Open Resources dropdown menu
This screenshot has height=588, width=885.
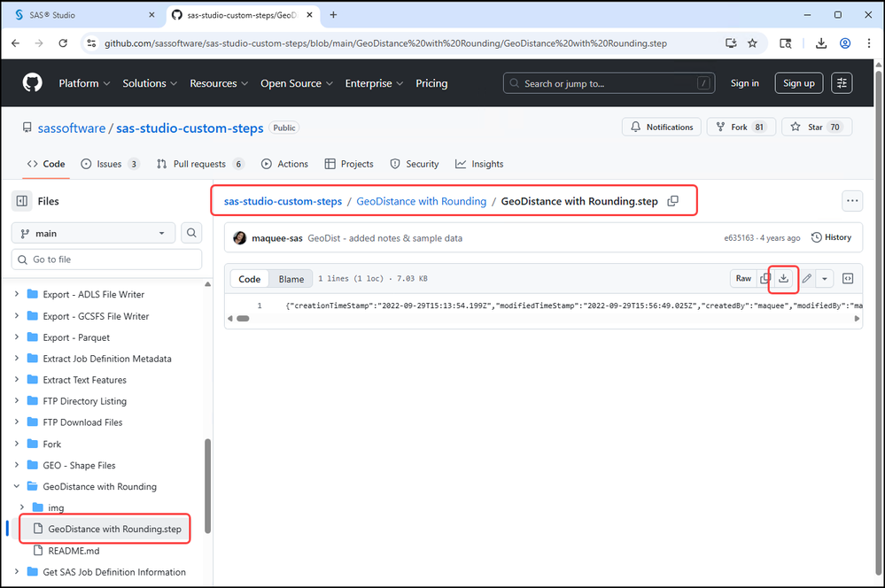click(x=219, y=83)
